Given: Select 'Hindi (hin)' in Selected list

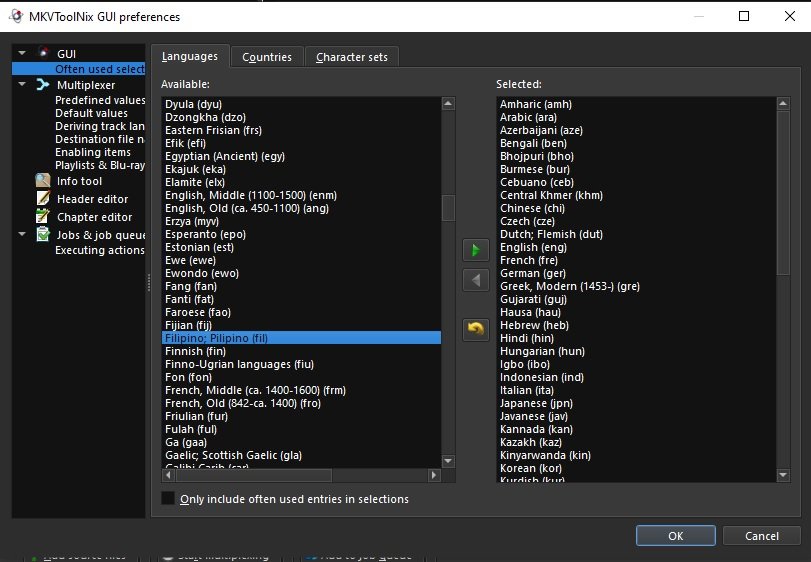Looking at the screenshot, I should coord(636,338).
